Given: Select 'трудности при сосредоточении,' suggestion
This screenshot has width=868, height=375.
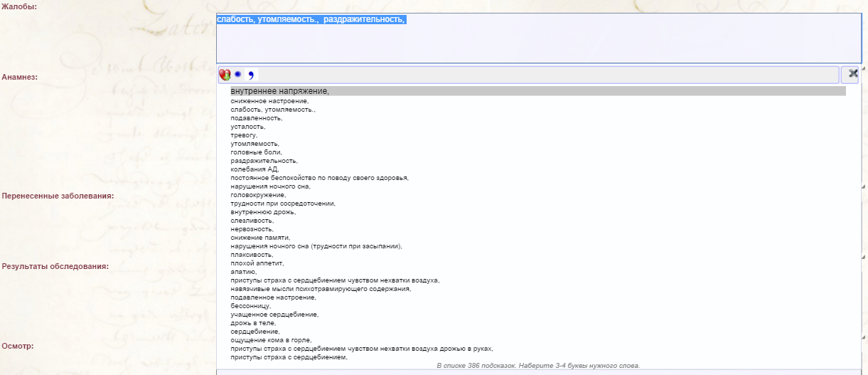Looking at the screenshot, I should tap(282, 204).
